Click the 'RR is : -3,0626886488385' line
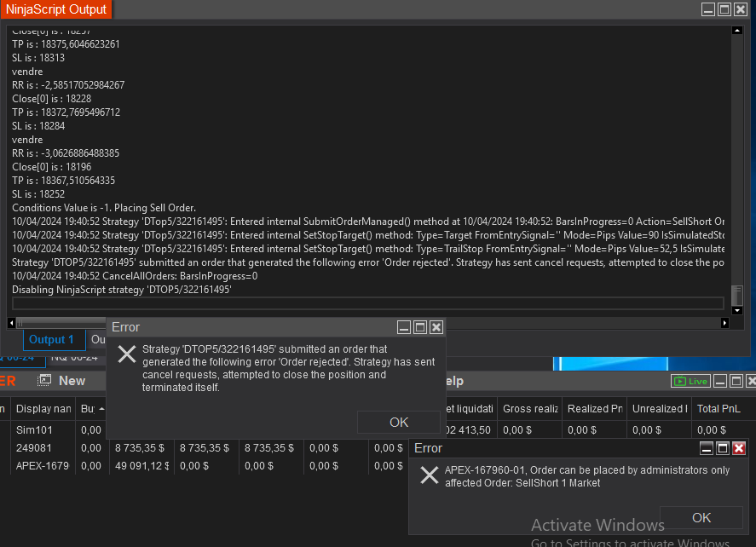Viewport: 756px width, 547px height. (66, 153)
